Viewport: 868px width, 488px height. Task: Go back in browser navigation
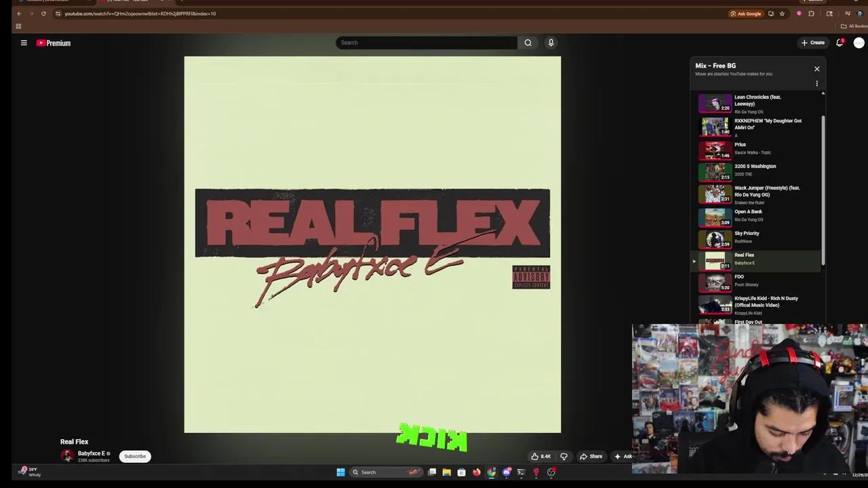point(19,14)
